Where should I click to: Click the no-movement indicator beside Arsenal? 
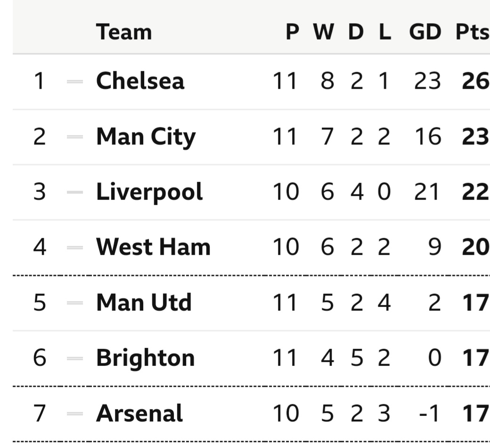(x=75, y=414)
